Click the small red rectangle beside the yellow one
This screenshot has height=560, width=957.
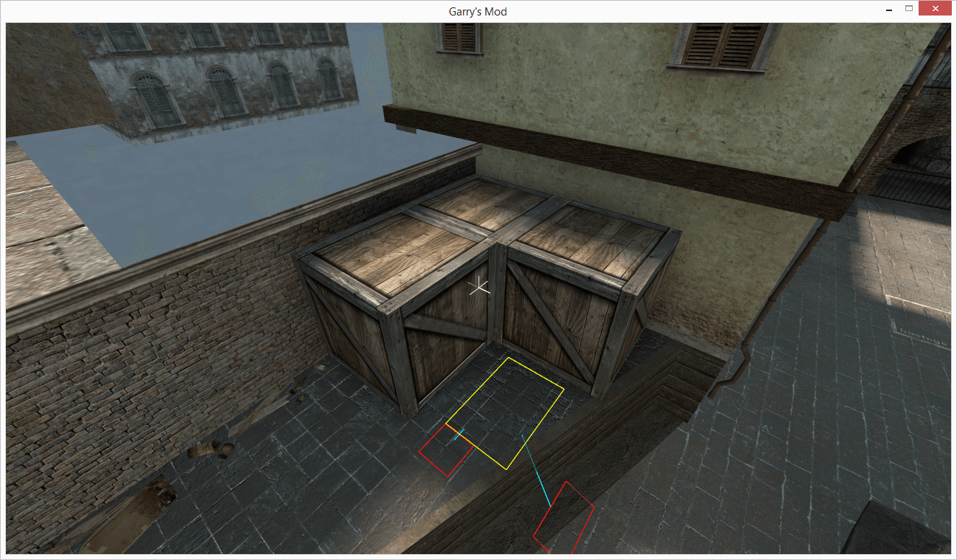tap(447, 449)
